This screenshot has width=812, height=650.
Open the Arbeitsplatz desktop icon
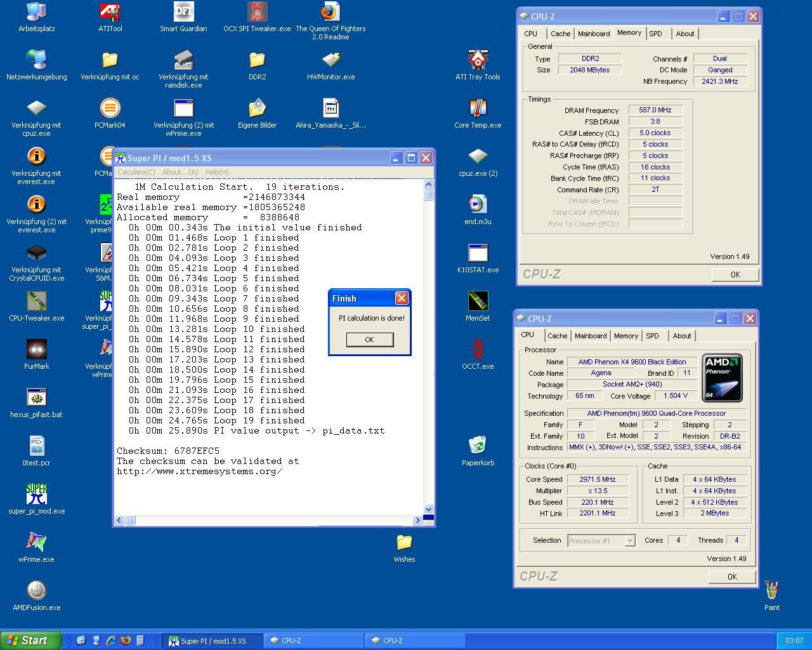click(x=36, y=17)
